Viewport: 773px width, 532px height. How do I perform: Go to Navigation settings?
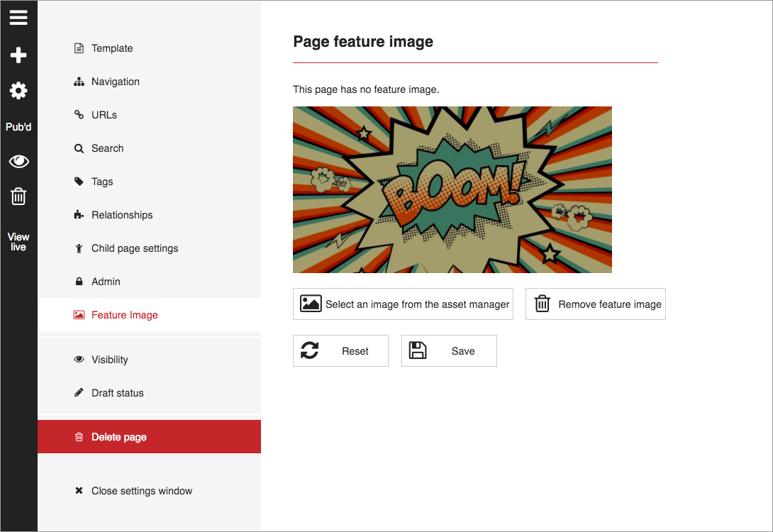pos(115,82)
